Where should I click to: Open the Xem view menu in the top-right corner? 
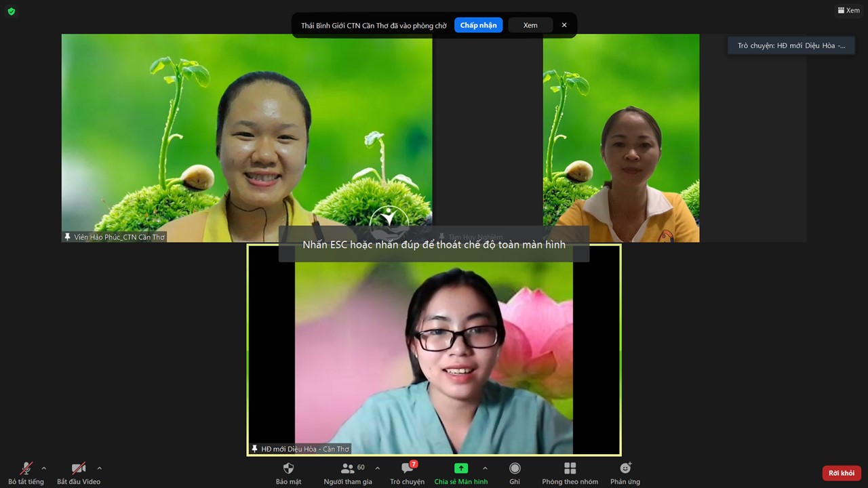pyautogui.click(x=848, y=10)
